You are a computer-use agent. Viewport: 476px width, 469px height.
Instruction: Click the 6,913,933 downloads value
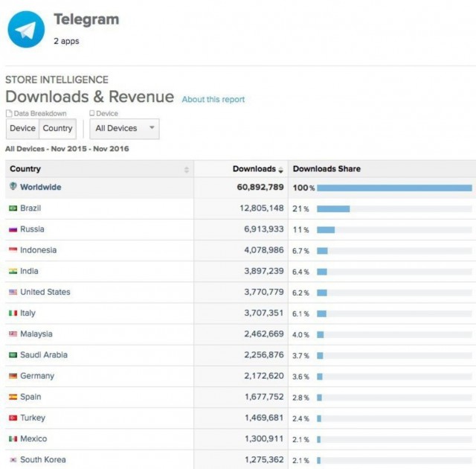click(264, 229)
